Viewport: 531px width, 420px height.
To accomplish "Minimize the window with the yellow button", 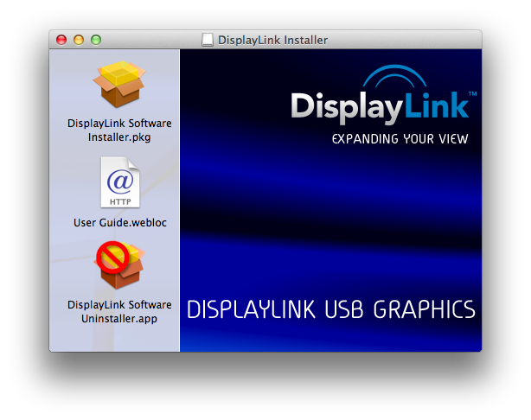I will click(x=79, y=40).
